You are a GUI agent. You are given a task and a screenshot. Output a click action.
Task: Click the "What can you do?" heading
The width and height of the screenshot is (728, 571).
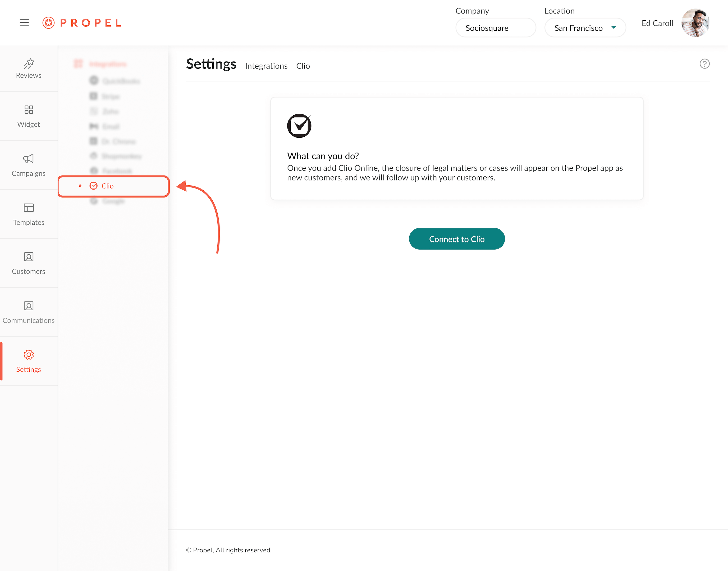323,156
